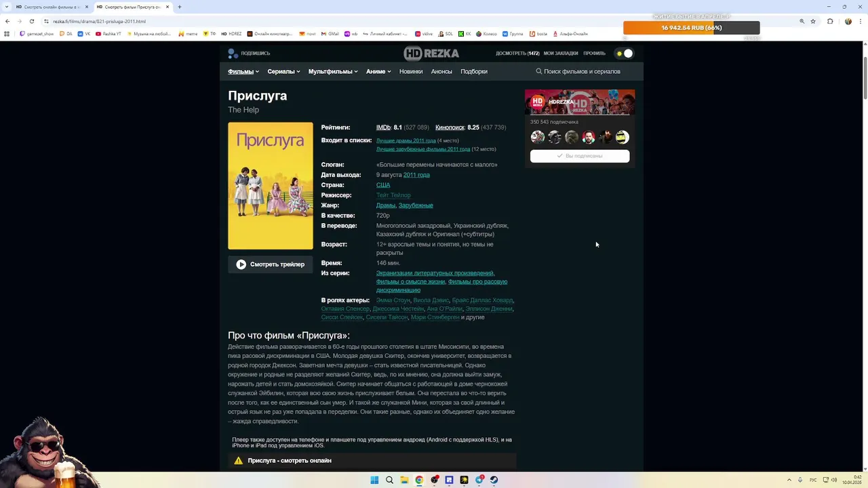868x488 pixels.
Task: Expand the Фильмы dropdown menu
Action: pyautogui.click(x=243, y=71)
